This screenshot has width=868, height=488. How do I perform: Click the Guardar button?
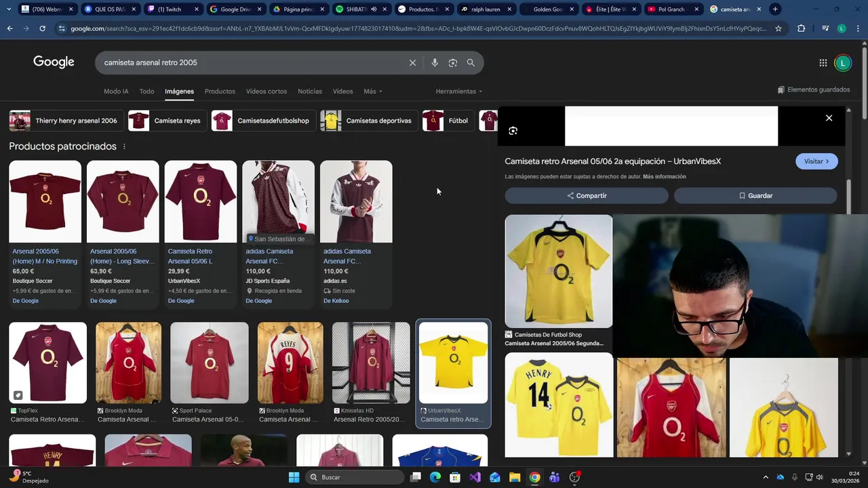[x=755, y=196]
